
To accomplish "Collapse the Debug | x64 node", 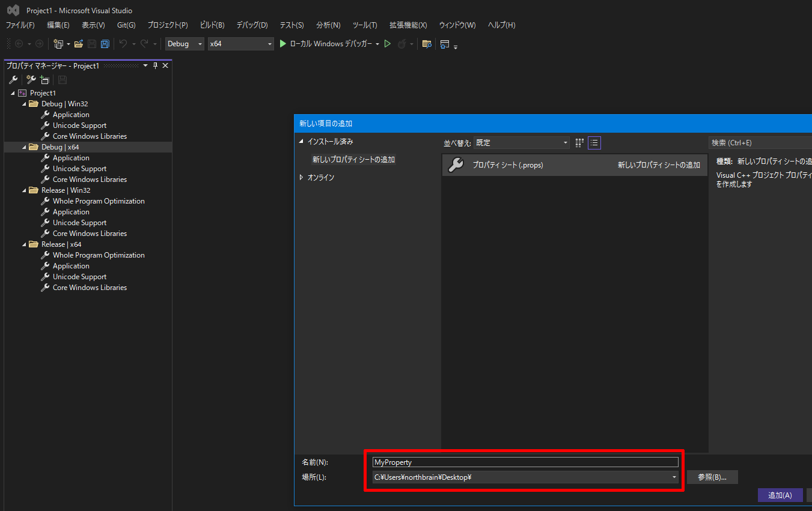I will coord(24,147).
